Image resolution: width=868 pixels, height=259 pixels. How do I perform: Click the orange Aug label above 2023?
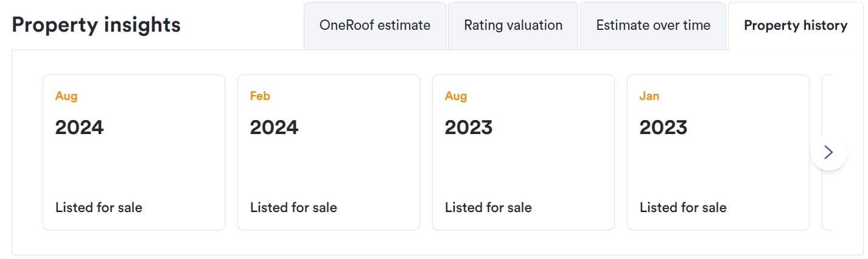pos(456,96)
